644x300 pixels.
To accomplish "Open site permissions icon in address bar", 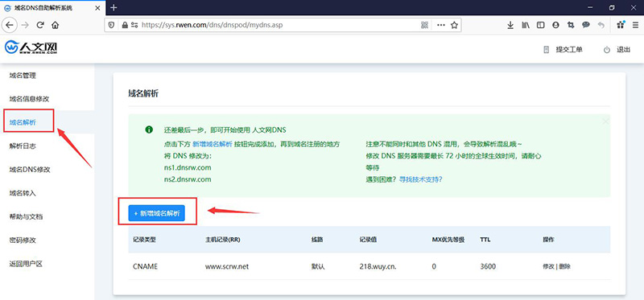I will (x=134, y=25).
